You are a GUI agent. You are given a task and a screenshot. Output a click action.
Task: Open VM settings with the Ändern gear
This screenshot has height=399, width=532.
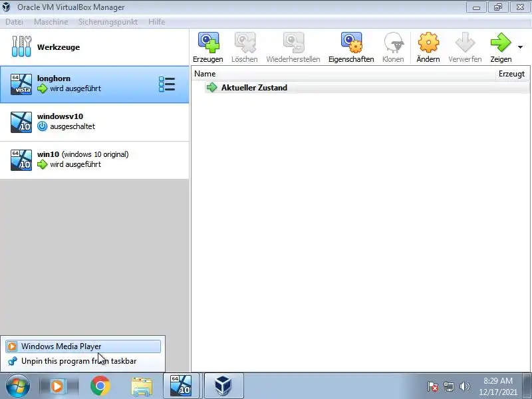coord(428,43)
